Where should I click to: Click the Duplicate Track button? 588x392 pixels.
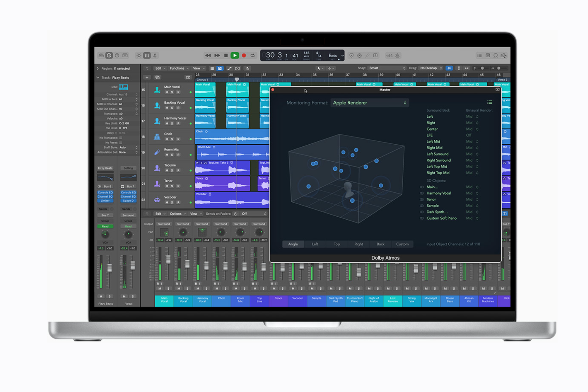point(157,77)
